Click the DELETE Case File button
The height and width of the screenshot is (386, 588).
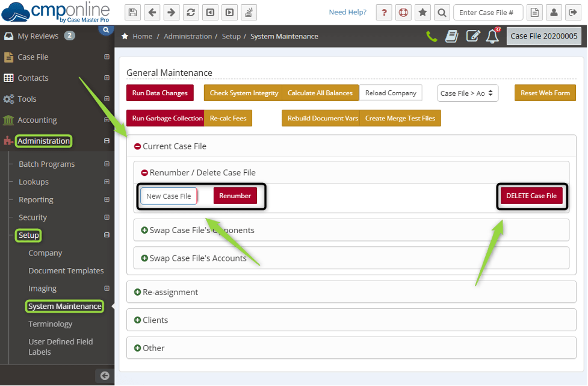[532, 196]
